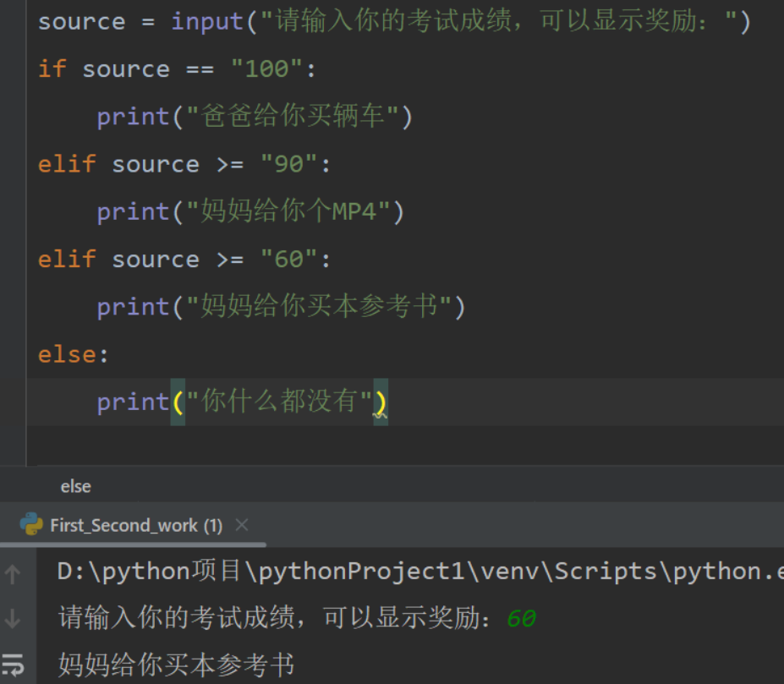The width and height of the screenshot is (784, 684).
Task: Click the else keyword in editor
Action: (x=67, y=354)
